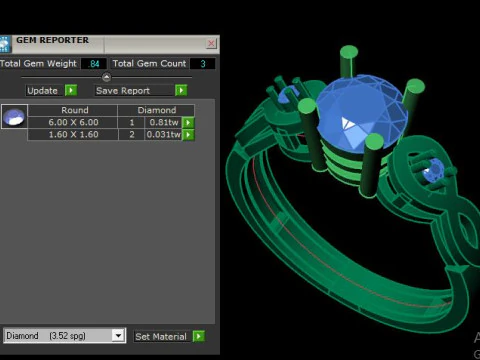Click the green arrow on 0.031tw row
This screenshot has height=360, width=480.
188,135
